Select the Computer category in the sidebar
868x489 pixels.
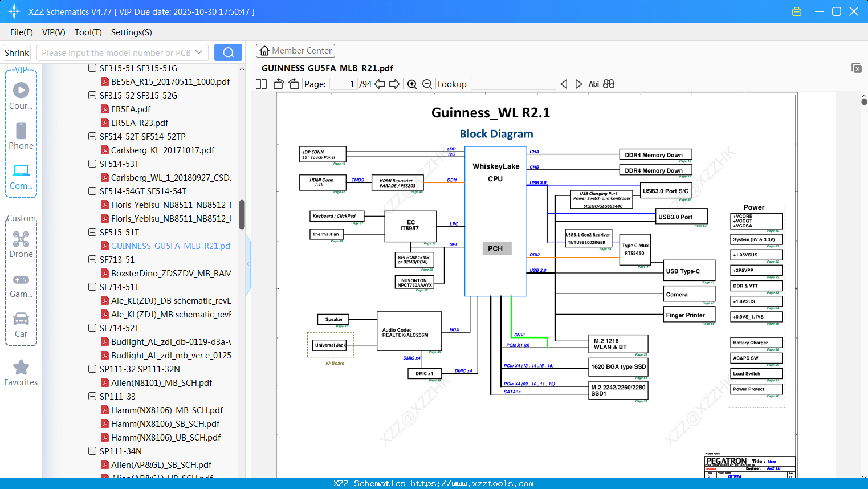click(21, 176)
